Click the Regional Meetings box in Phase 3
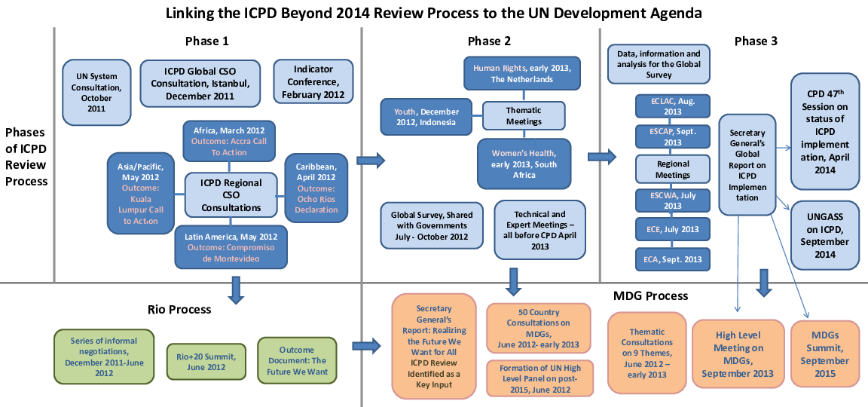Viewport: 868px width, 407px height. click(673, 170)
